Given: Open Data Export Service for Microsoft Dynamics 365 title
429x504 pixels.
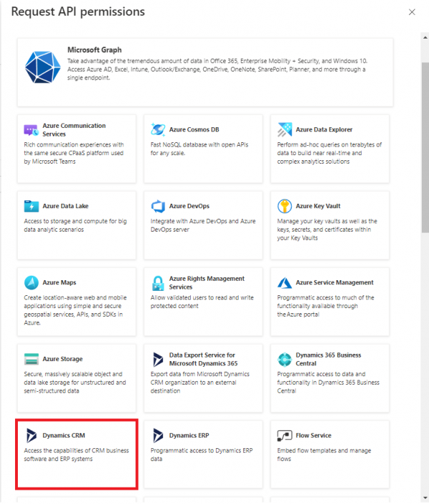Looking at the screenshot, I should tap(203, 360).
